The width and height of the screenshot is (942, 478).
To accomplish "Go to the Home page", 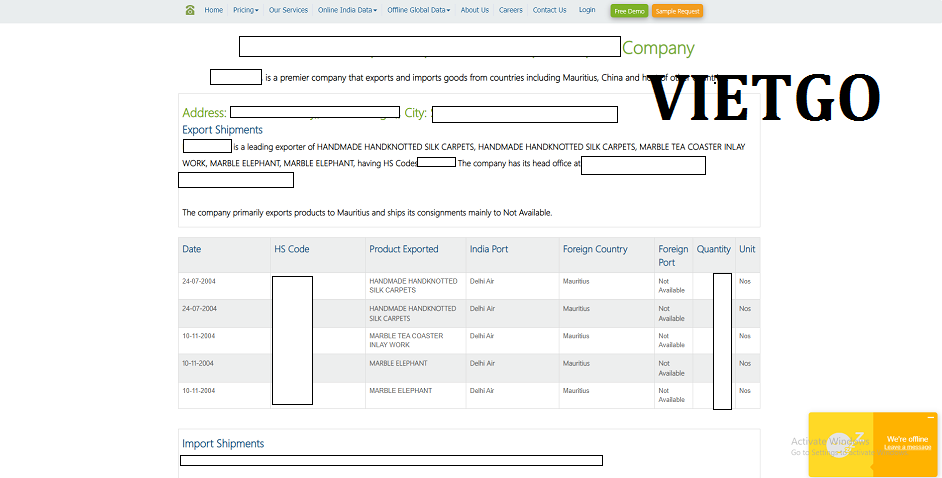I will [213, 10].
